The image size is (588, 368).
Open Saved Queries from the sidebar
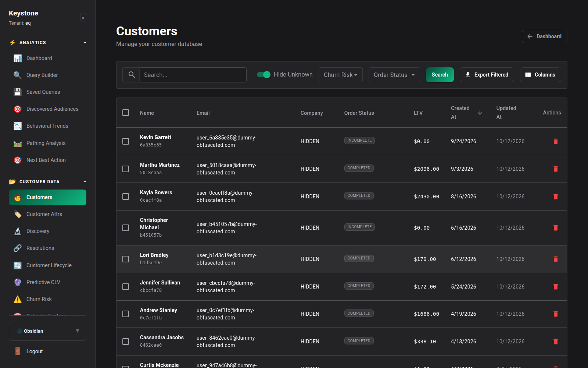click(x=47, y=92)
